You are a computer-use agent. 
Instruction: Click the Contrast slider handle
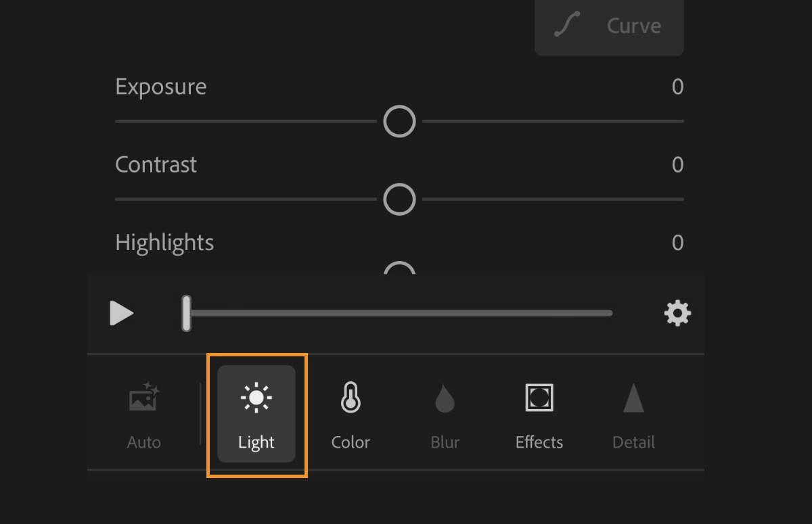pyautogui.click(x=399, y=199)
